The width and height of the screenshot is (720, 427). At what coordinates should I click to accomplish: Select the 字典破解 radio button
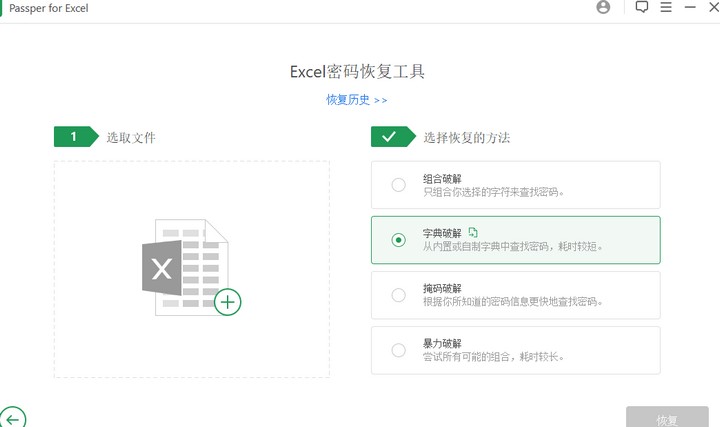click(x=399, y=240)
